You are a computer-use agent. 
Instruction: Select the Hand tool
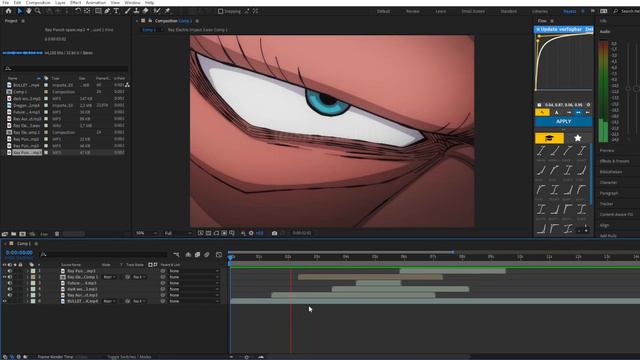29,11
